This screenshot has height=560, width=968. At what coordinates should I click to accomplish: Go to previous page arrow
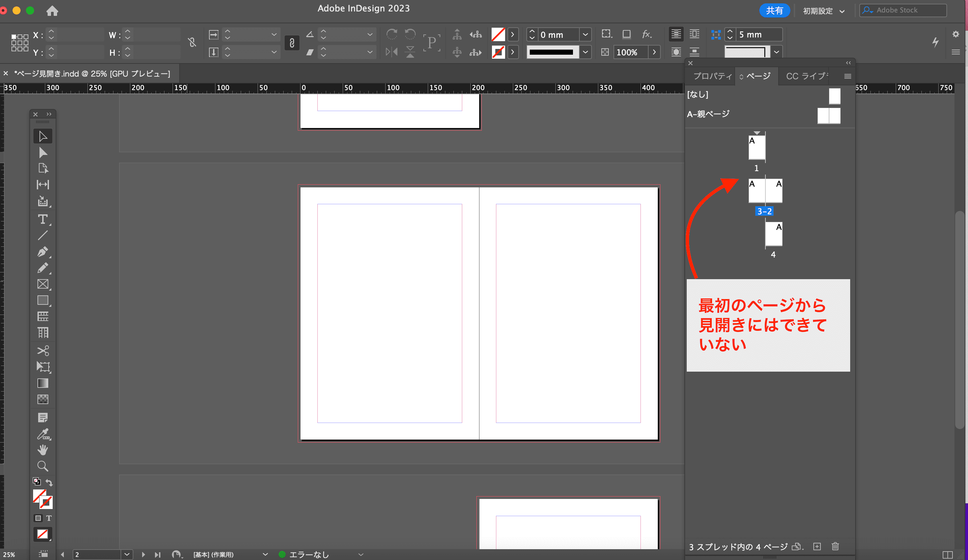[62, 555]
